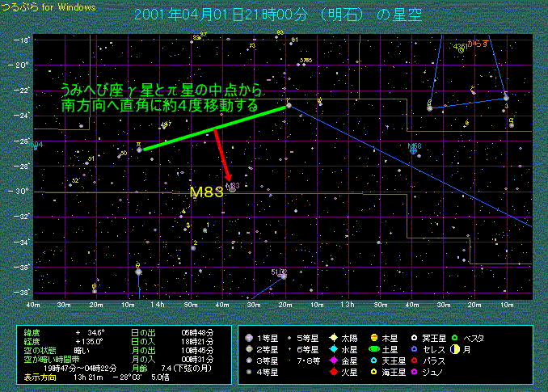Click the M83 galaxy marker
The width and height of the screenshot is (548, 392).
click(233, 188)
